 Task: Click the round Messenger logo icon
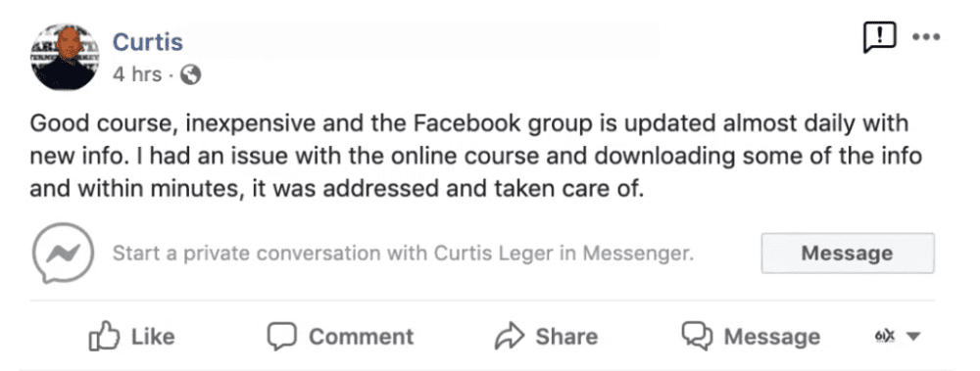tap(63, 253)
